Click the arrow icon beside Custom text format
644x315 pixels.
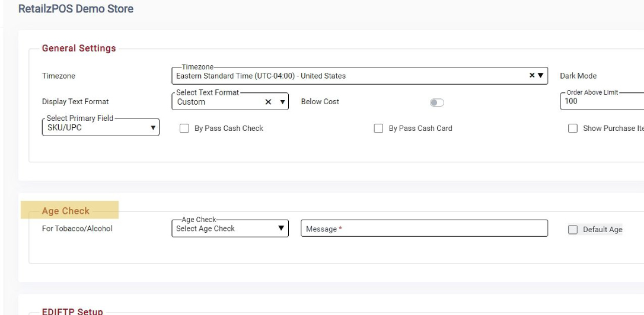[x=282, y=102]
